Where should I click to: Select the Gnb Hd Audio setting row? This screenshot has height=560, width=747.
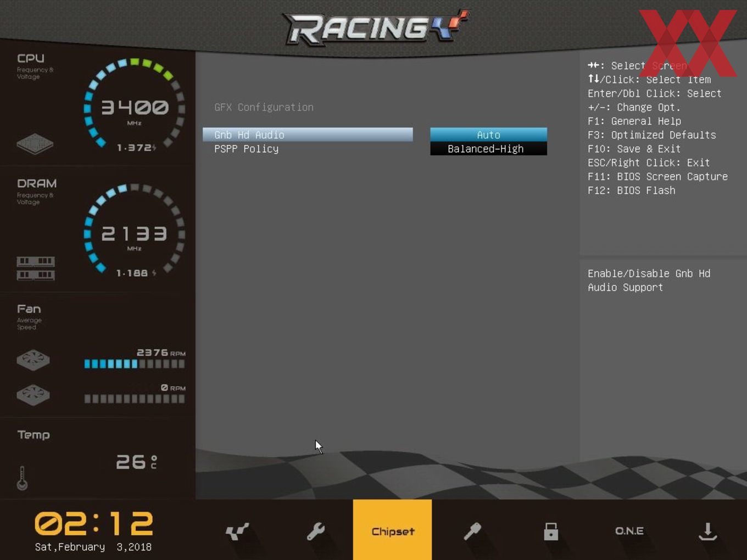click(x=308, y=135)
